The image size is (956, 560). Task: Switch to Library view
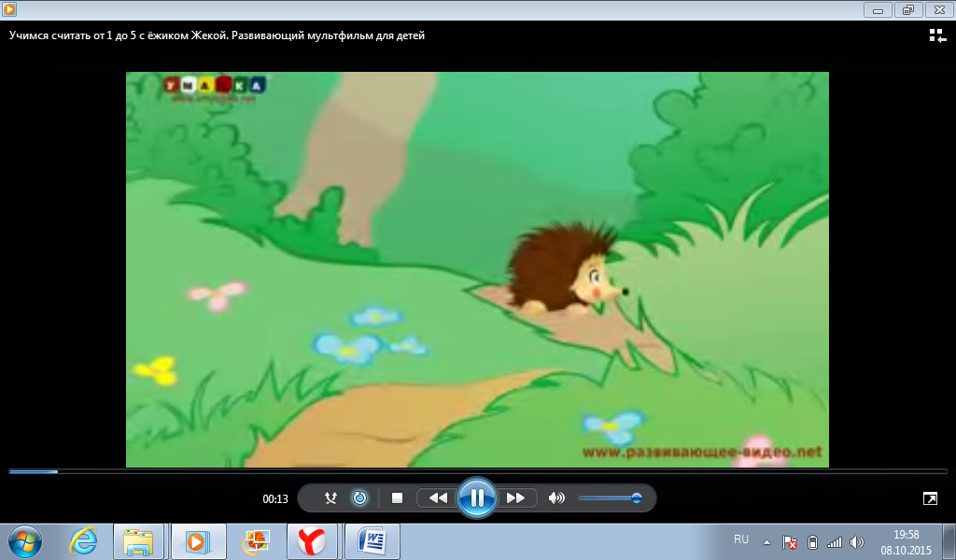coord(937,36)
